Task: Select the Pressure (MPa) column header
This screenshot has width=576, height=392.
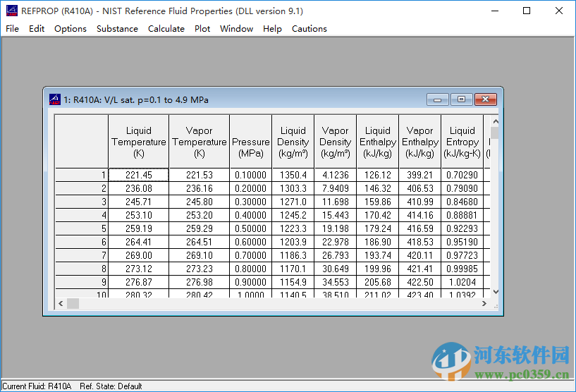Action: coord(251,142)
